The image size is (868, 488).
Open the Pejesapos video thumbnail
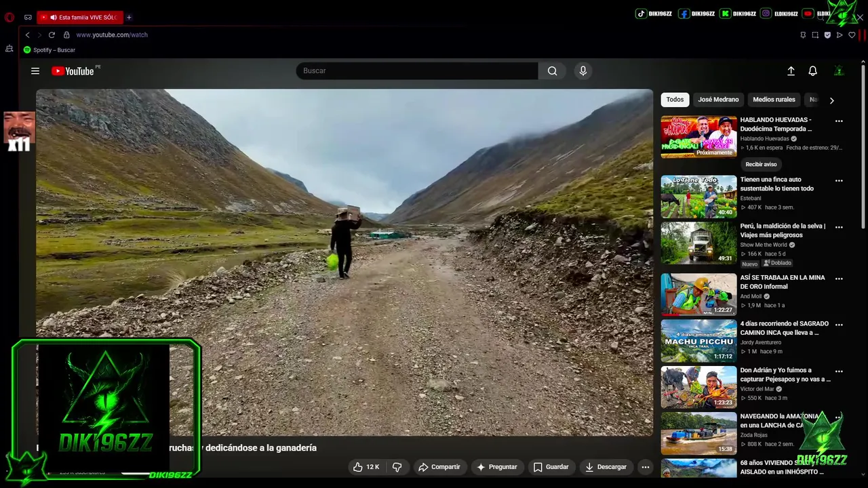[x=698, y=387]
